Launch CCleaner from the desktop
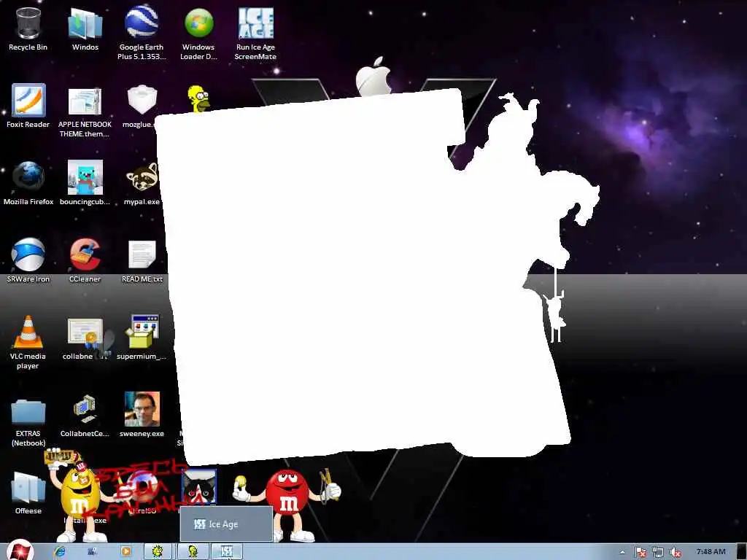 (x=85, y=260)
